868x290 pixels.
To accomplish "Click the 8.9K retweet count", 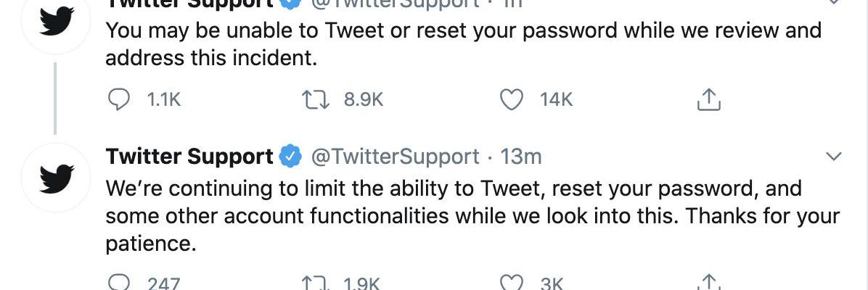I will coord(363,100).
